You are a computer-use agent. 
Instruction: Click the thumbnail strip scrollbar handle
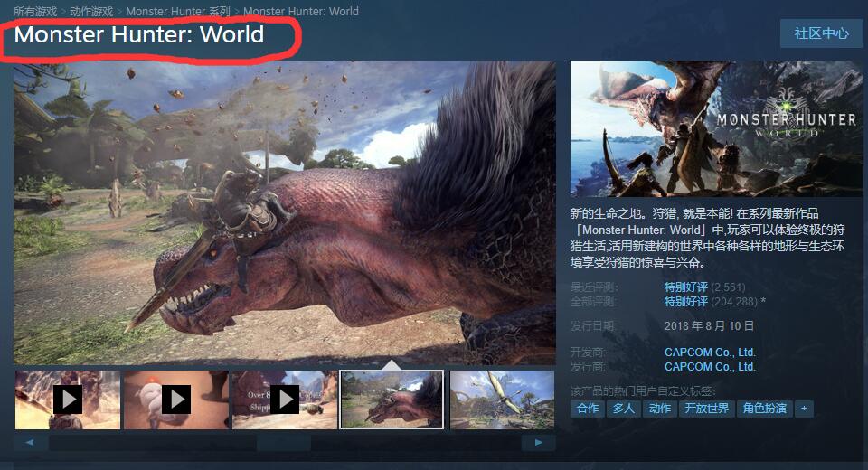point(283,442)
